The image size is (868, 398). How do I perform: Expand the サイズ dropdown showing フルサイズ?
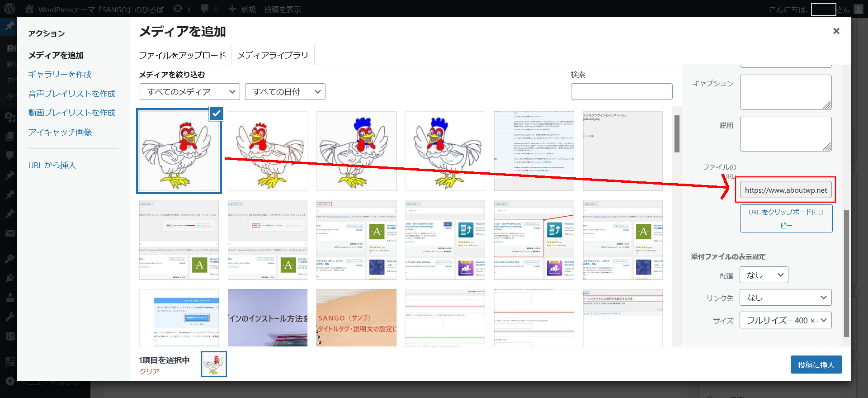tap(785, 320)
